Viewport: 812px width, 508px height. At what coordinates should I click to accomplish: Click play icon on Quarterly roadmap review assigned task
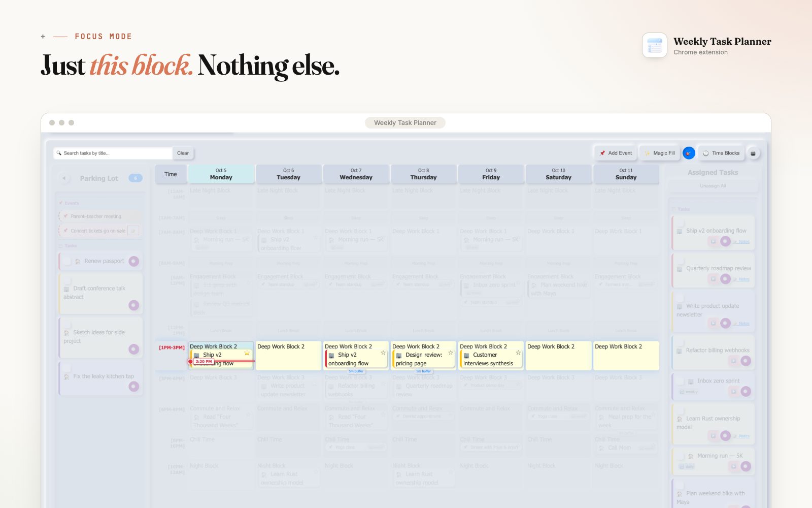[713, 279]
